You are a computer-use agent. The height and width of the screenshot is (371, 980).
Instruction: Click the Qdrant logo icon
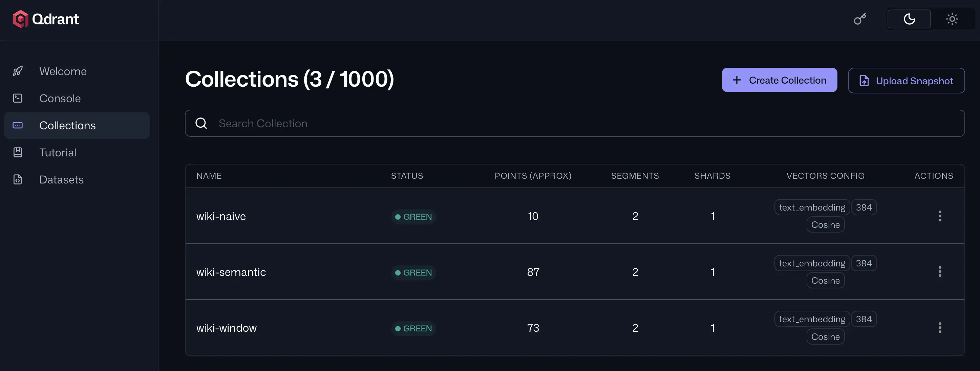coord(21,19)
